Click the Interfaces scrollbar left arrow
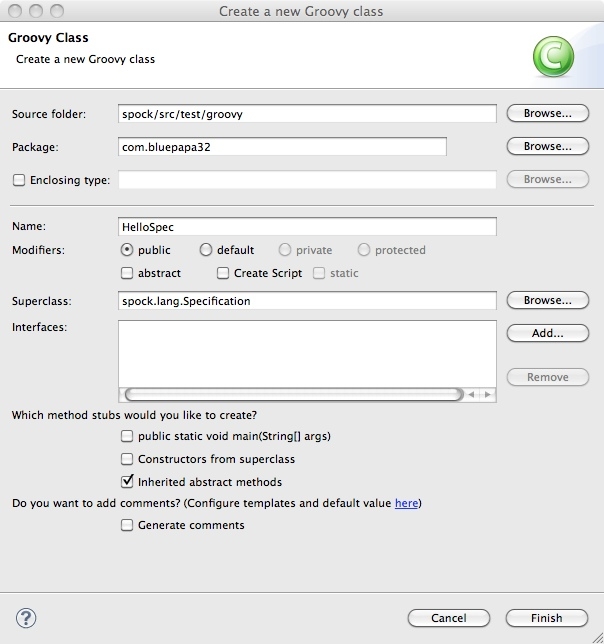604x644 pixels. 471,395
